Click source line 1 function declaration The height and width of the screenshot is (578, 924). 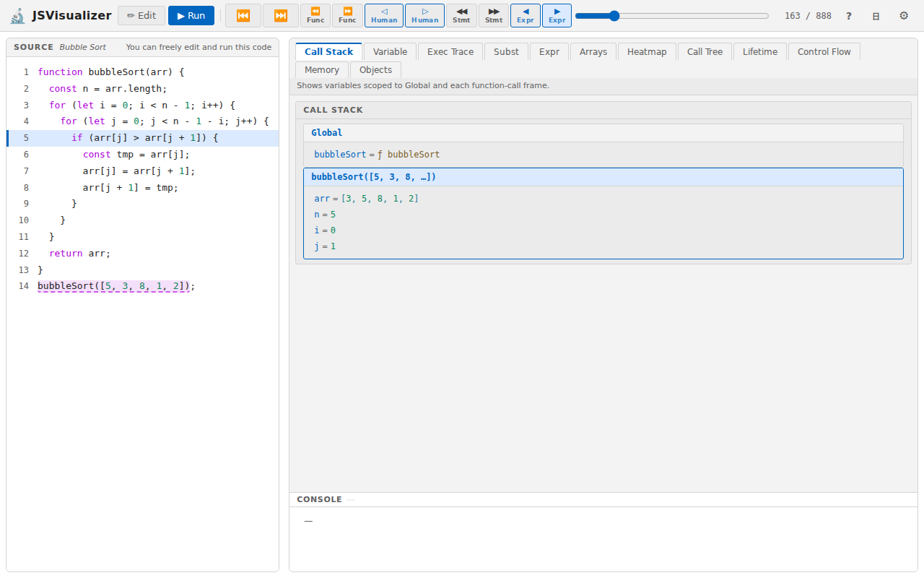pos(143,72)
